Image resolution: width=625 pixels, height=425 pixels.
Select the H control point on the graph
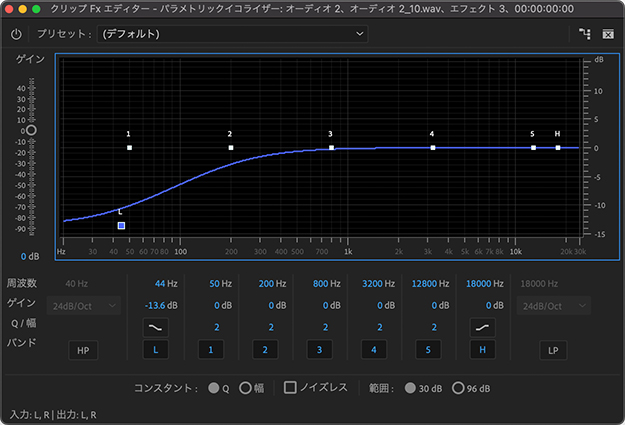coord(558,148)
